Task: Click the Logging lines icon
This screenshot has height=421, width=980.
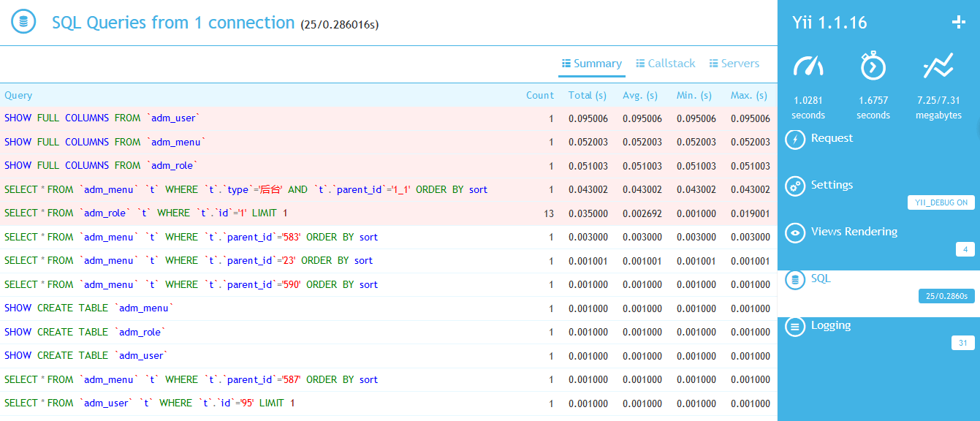Action: point(795,327)
